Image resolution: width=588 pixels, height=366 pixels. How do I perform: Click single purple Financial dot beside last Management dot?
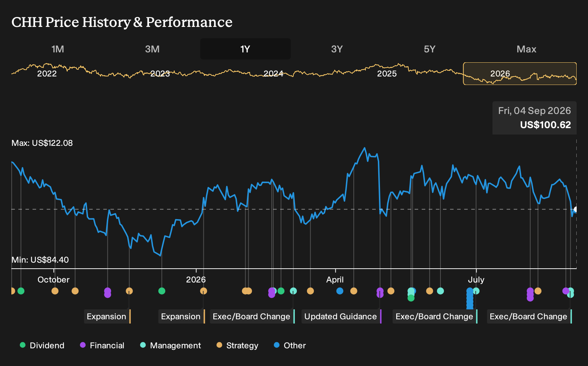pyautogui.click(x=566, y=291)
